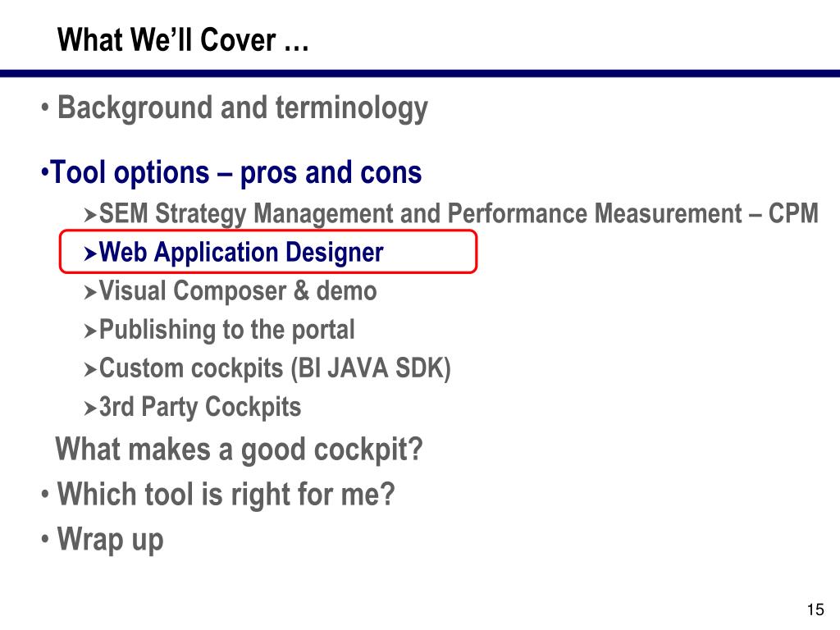Click arrow bullet before Visual Composer & demo
840x630 pixels.
tap(90, 293)
